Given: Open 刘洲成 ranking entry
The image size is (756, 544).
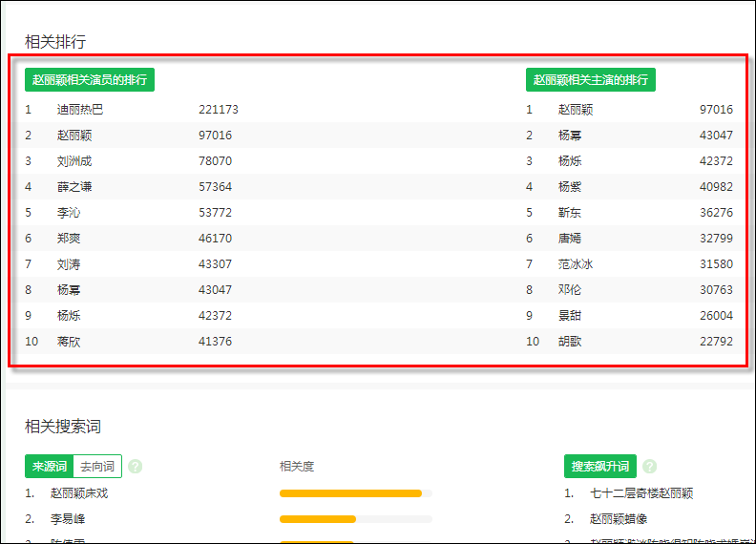Looking at the screenshot, I should click(74, 161).
